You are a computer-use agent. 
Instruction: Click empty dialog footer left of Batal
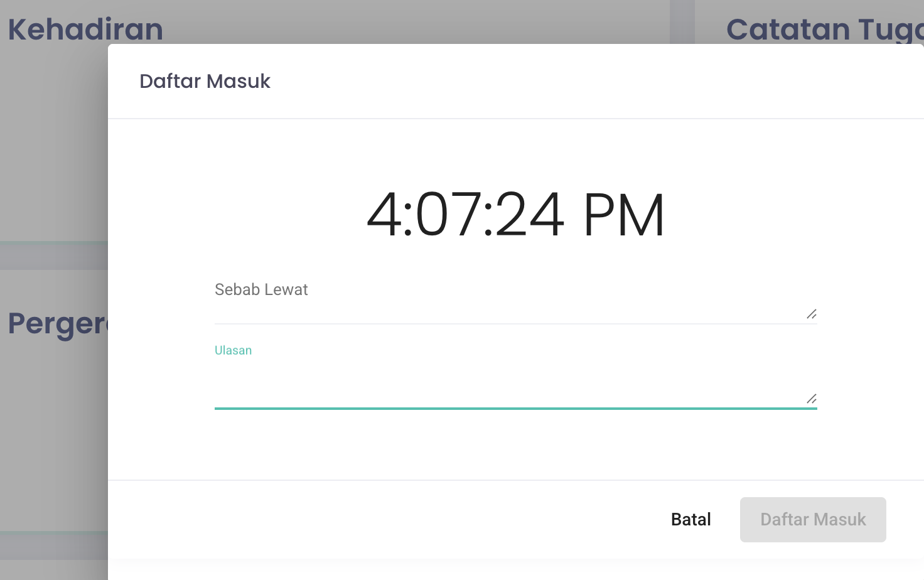coord(377,520)
